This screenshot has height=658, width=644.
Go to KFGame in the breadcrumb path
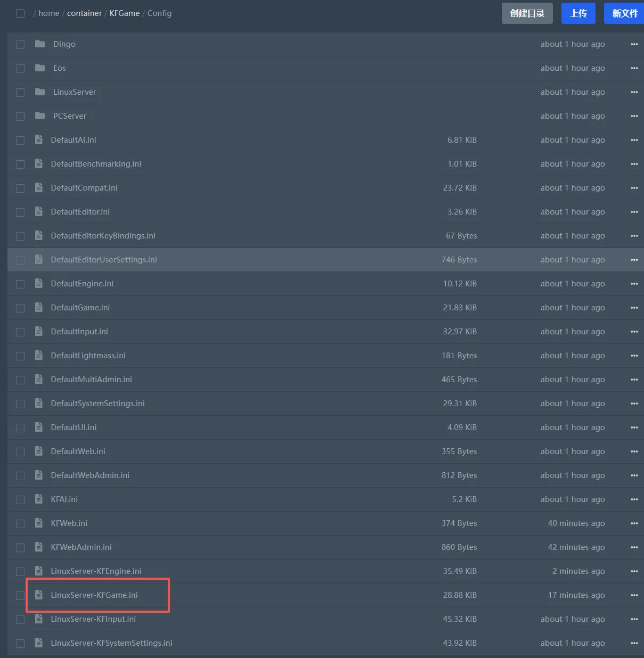tap(124, 13)
